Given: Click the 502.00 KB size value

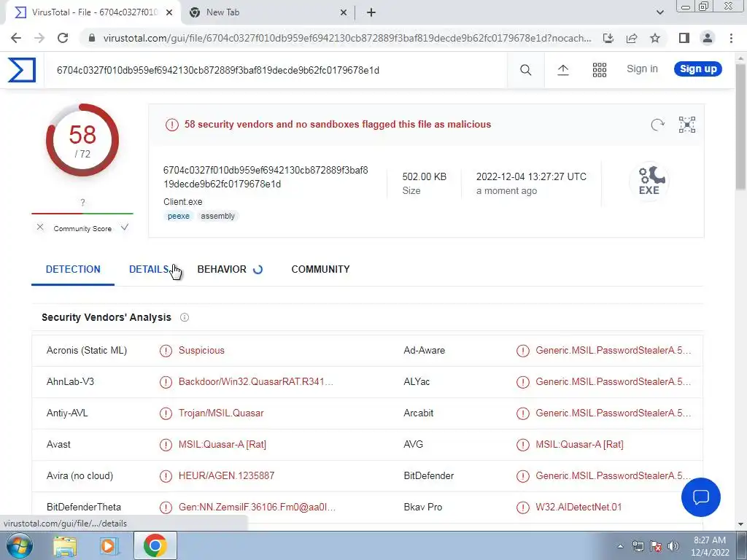Looking at the screenshot, I should click(x=424, y=176).
